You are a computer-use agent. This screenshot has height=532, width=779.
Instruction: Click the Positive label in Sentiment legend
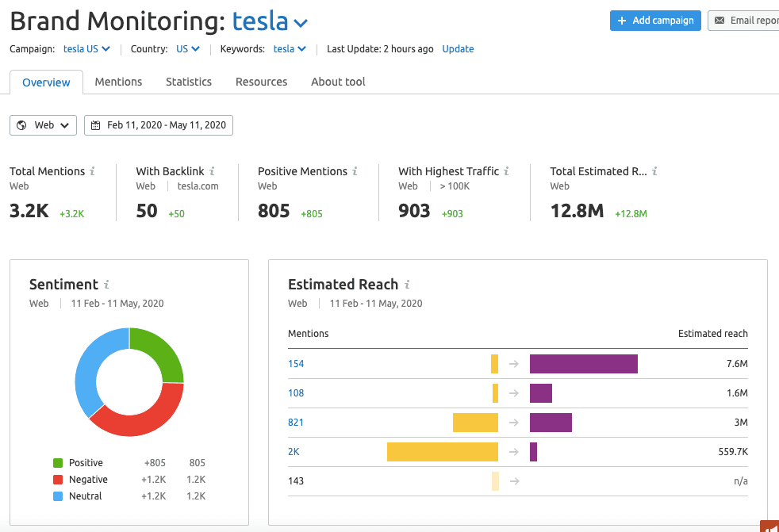pos(86,463)
